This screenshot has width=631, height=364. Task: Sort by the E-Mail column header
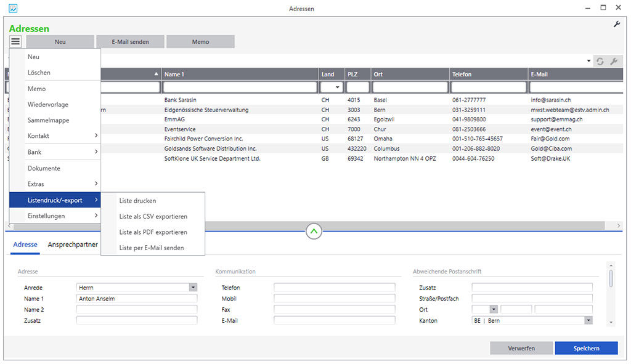point(576,74)
